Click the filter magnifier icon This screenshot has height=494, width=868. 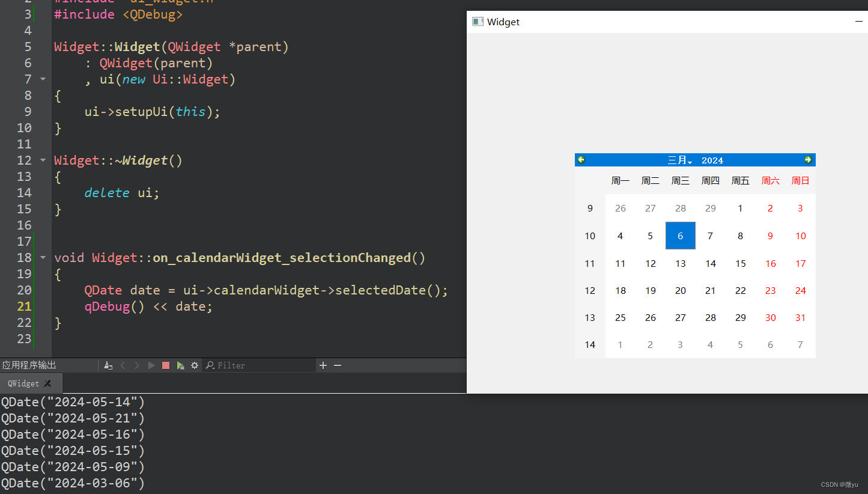tap(210, 365)
